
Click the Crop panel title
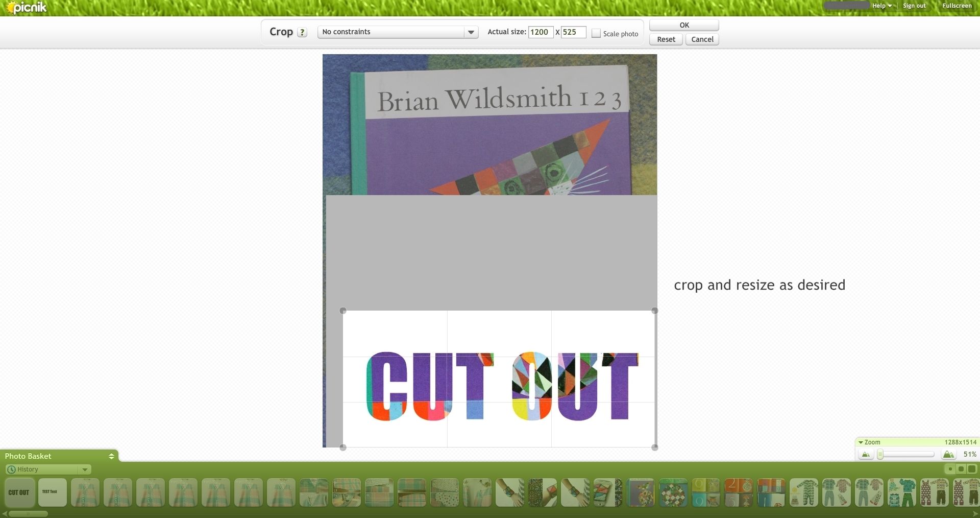click(281, 32)
